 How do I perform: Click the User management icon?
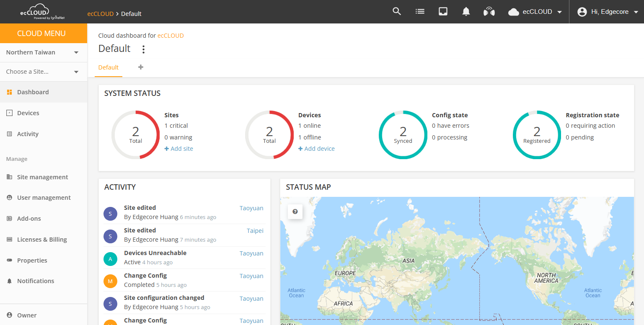(9, 197)
